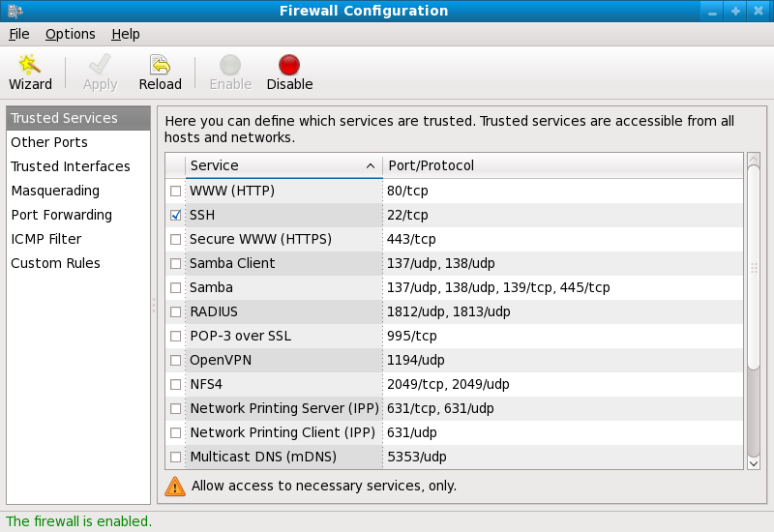
Task: Click the Port/Protocol column header
Action: pos(561,165)
